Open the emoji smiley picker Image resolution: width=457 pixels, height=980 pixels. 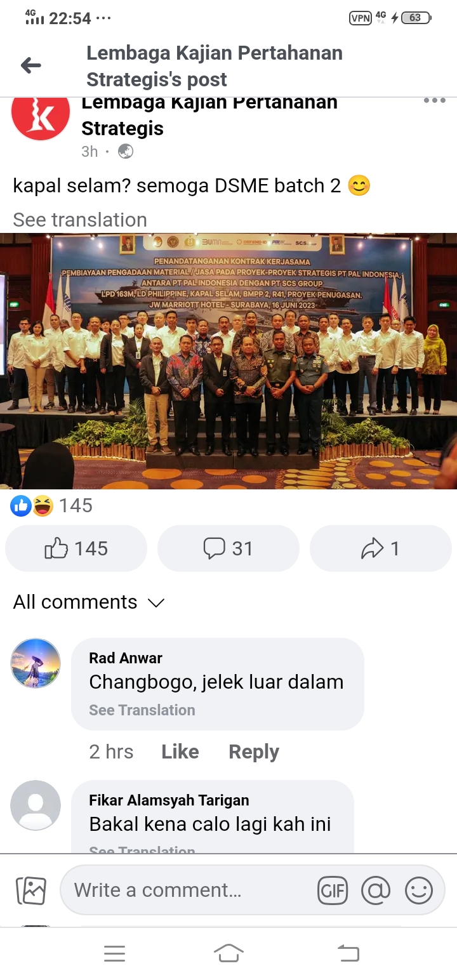pyautogui.click(x=419, y=891)
